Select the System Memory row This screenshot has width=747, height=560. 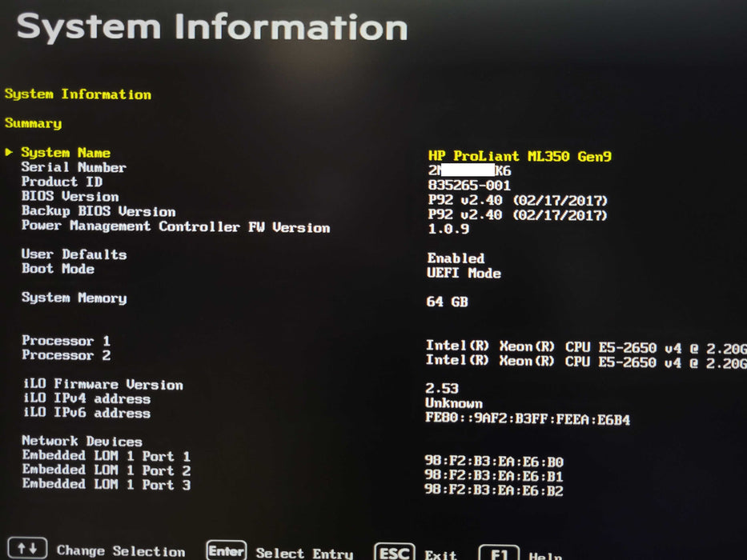74,298
